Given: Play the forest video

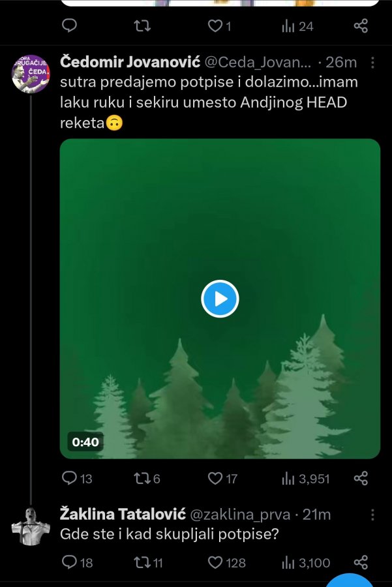Looking at the screenshot, I should 220,299.
